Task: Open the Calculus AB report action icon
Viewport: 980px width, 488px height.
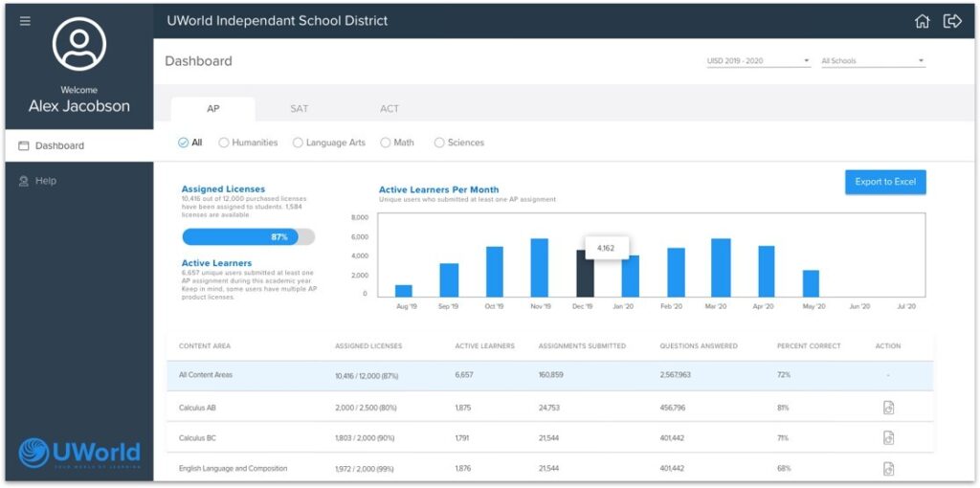Action: tap(888, 408)
